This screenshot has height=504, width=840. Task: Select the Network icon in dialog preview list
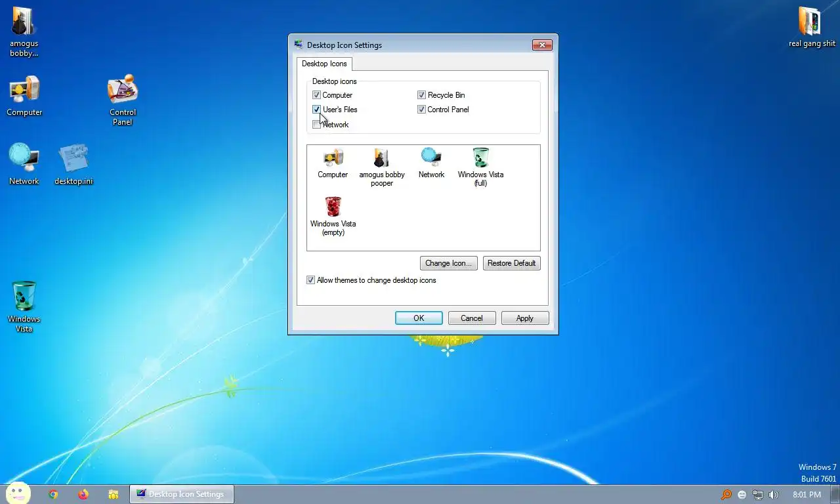pyautogui.click(x=431, y=163)
